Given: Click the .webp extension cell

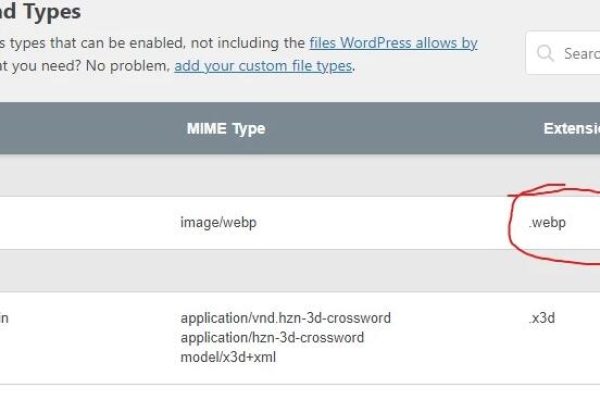Looking at the screenshot, I should tap(547, 222).
